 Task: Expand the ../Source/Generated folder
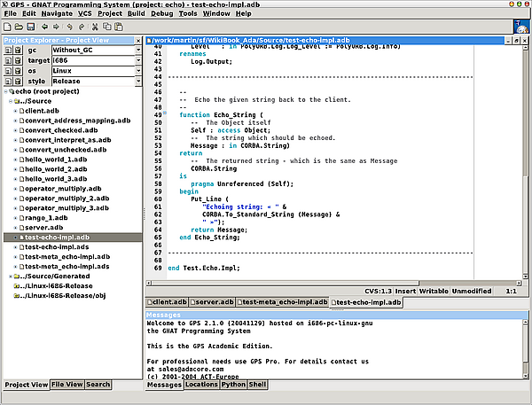(11, 276)
